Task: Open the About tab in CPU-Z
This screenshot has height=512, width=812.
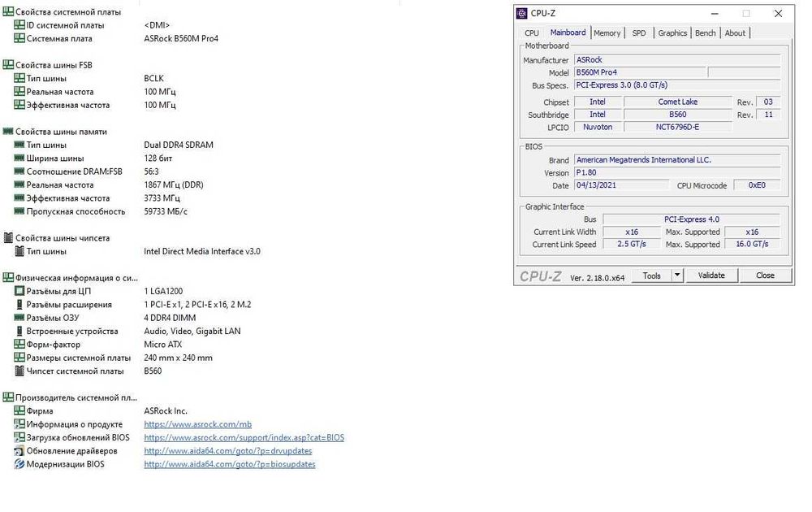Action: [735, 33]
